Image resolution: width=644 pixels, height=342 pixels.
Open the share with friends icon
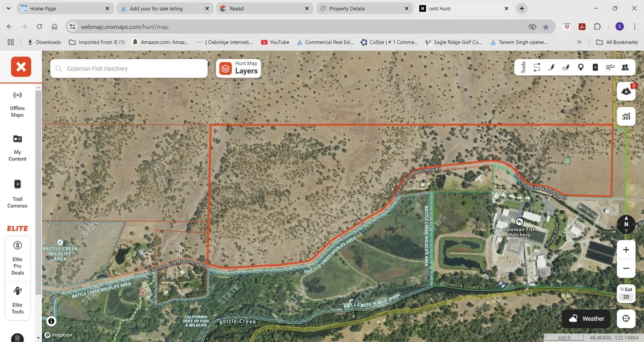point(625,67)
